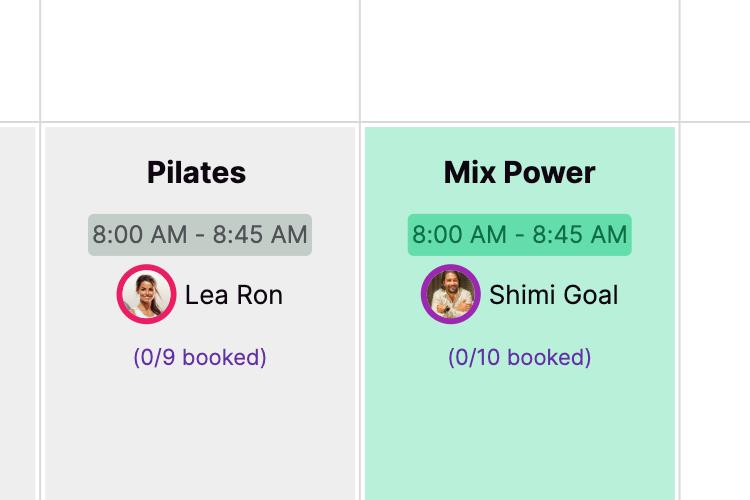750x500 pixels.
Task: Click the empty area below (0/9 booked)
Action: tap(200, 431)
